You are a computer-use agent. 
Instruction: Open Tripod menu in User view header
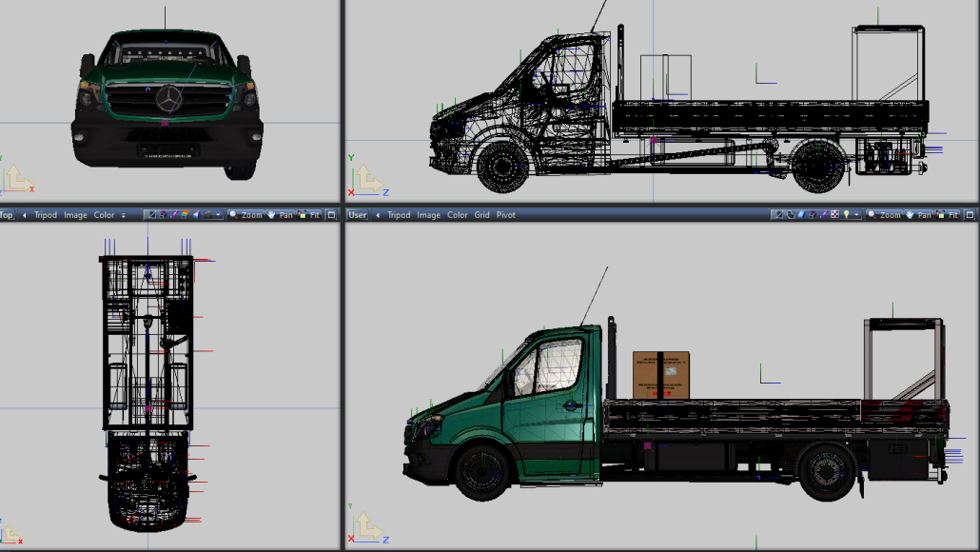[399, 215]
